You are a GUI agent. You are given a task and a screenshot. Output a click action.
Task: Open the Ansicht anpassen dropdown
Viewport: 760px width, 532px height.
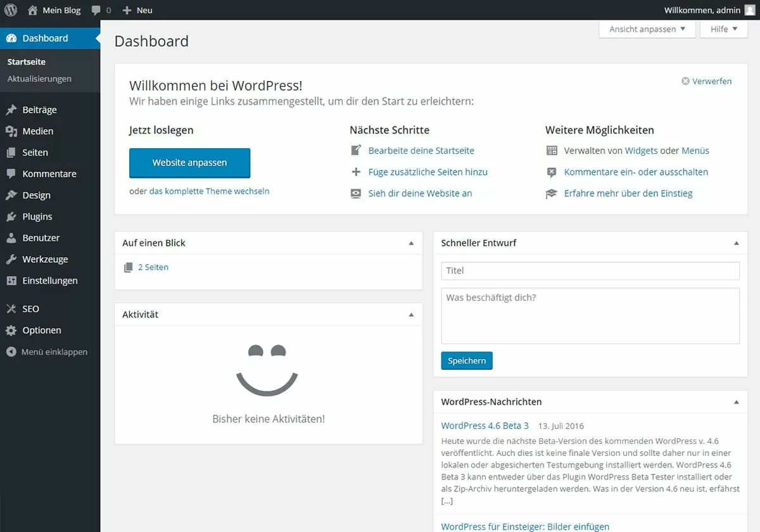click(647, 28)
